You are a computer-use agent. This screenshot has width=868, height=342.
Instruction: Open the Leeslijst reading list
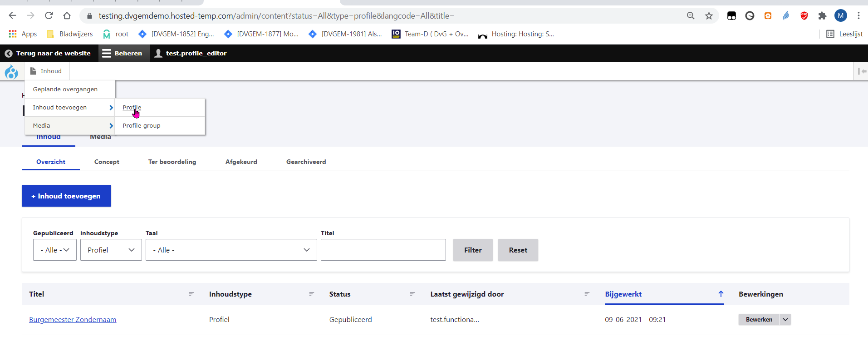click(844, 34)
